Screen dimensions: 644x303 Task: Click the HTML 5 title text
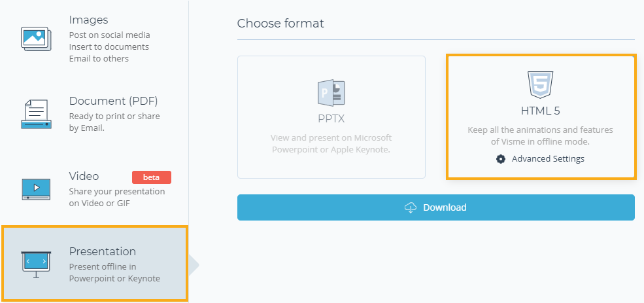[x=541, y=111]
